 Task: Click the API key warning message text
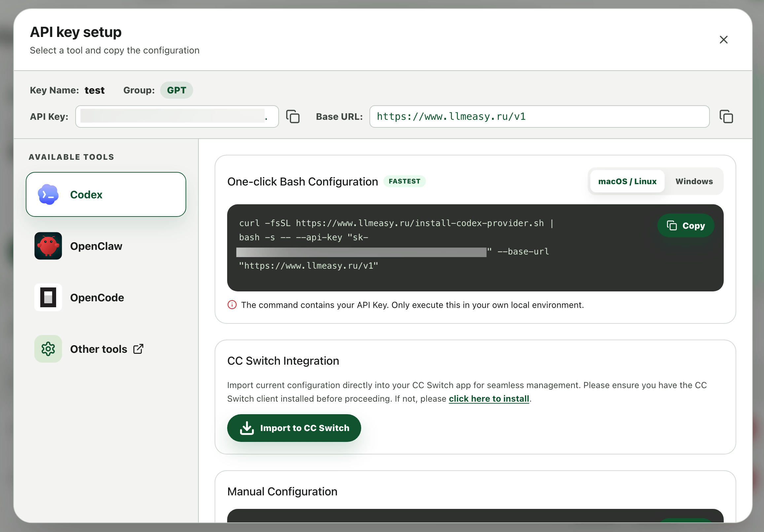[x=412, y=305]
